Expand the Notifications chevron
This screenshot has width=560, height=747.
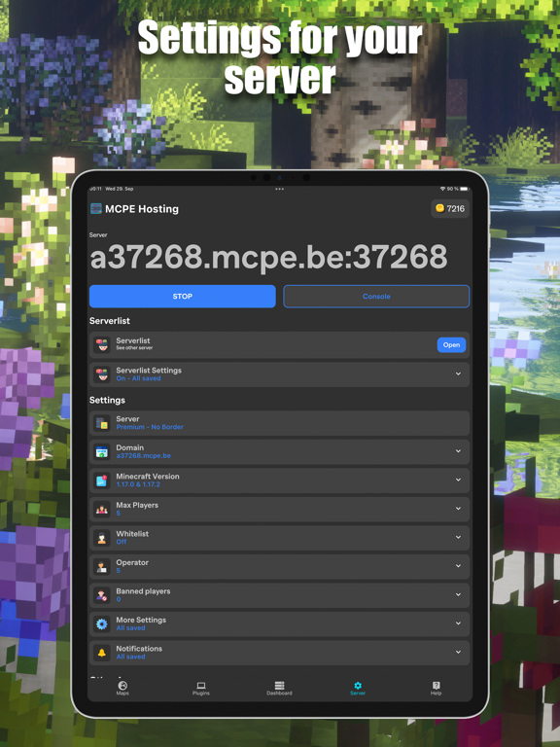pos(458,652)
